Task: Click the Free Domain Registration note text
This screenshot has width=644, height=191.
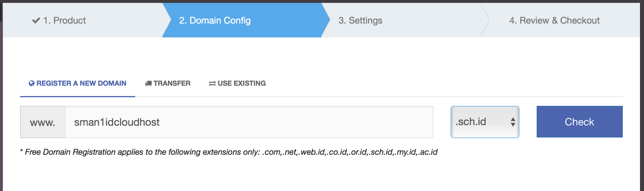Action: click(228, 152)
